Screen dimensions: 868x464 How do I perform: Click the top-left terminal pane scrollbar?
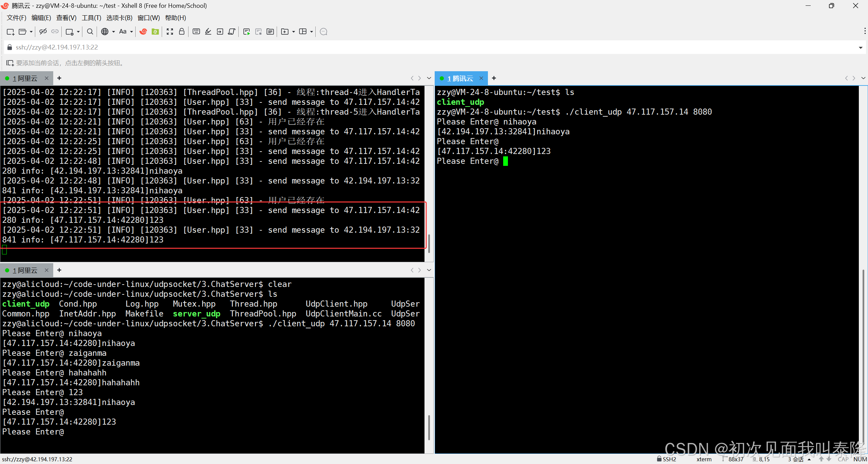[429, 243]
